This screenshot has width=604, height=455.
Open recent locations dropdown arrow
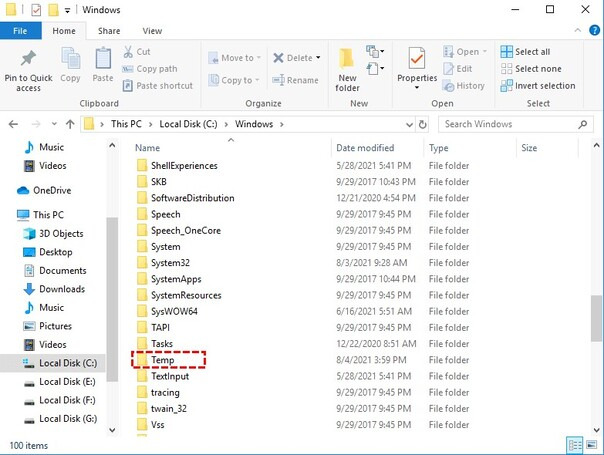pos(54,124)
